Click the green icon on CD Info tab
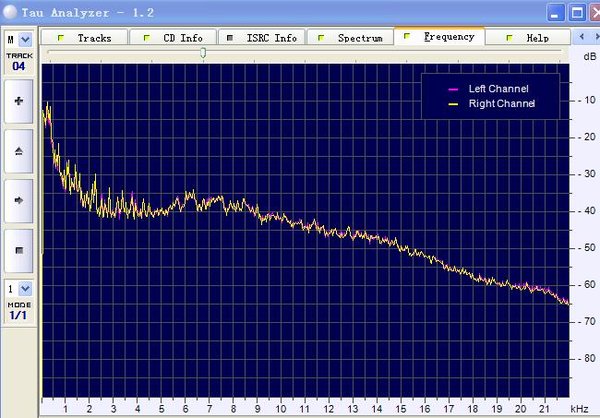Image resolution: width=600 pixels, height=418 pixels. (x=147, y=38)
